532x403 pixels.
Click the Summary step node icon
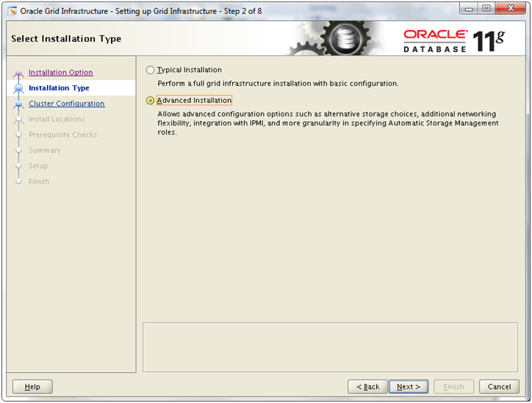[x=18, y=151]
